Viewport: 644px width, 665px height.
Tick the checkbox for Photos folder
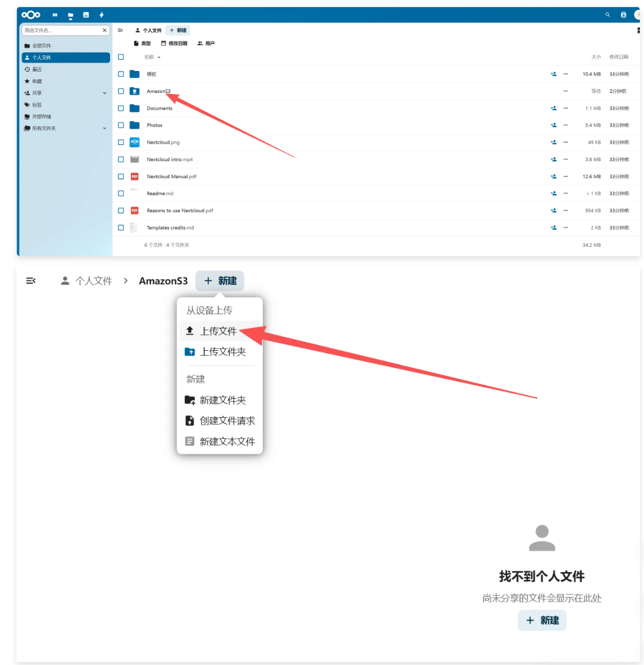pyautogui.click(x=121, y=125)
